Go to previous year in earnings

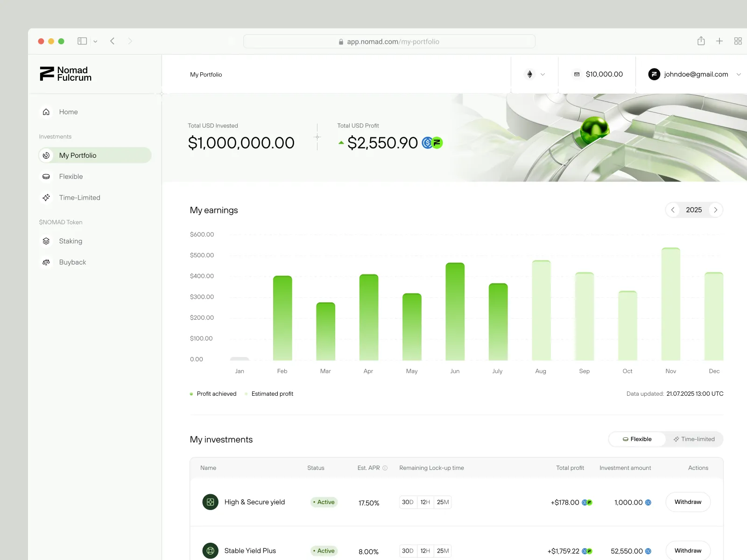673,210
